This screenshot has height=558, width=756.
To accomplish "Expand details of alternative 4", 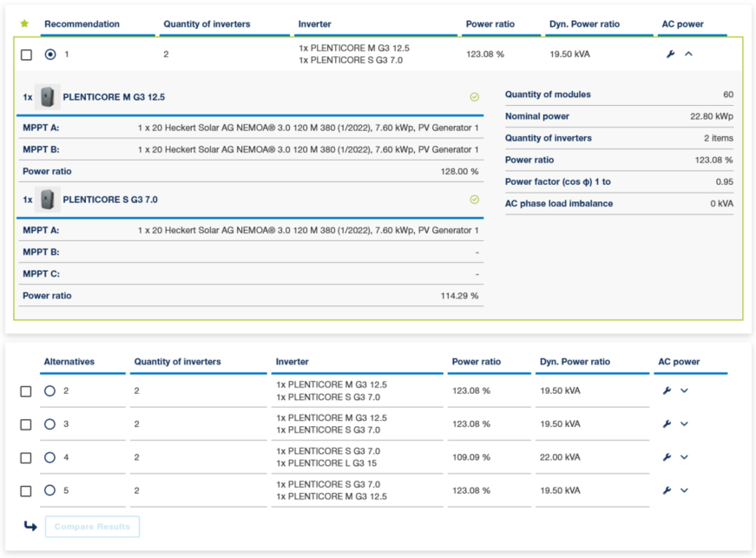I will [684, 457].
